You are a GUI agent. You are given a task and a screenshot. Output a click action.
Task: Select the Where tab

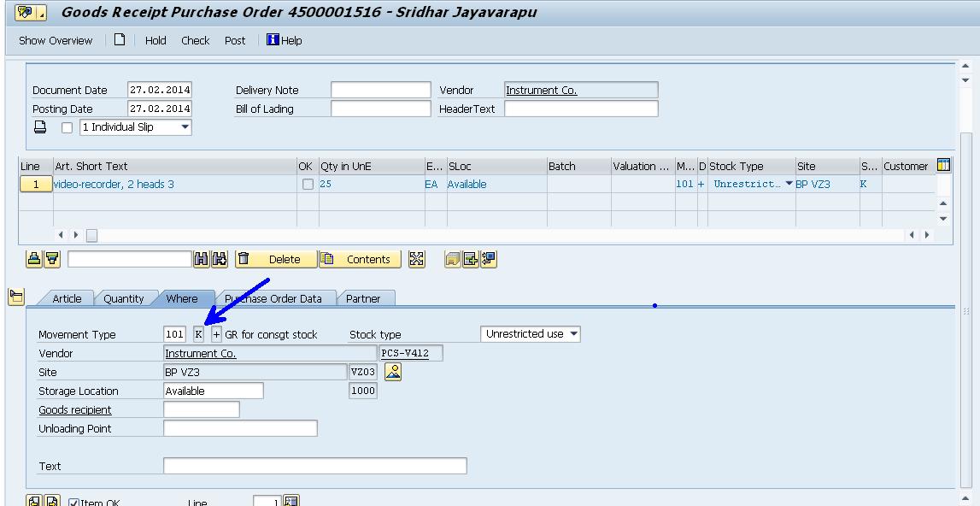(x=182, y=298)
